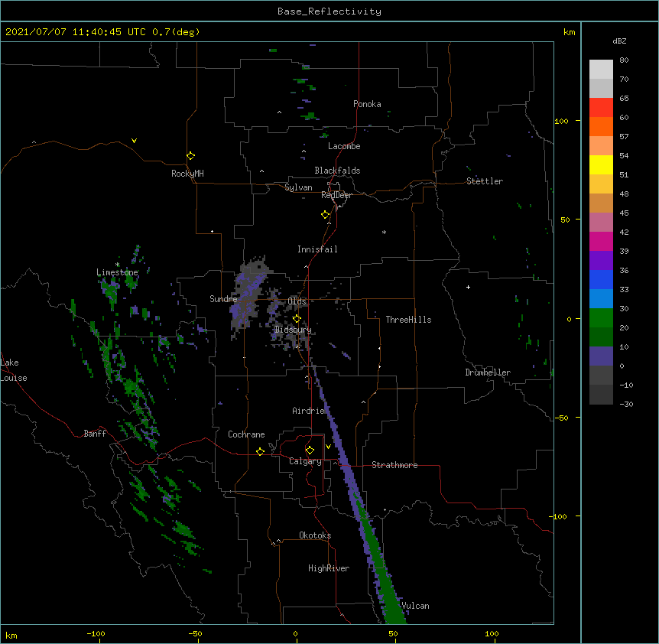Screen dimensions: 659x644
Task: Click the Blackfalds label
Action: coord(337,171)
